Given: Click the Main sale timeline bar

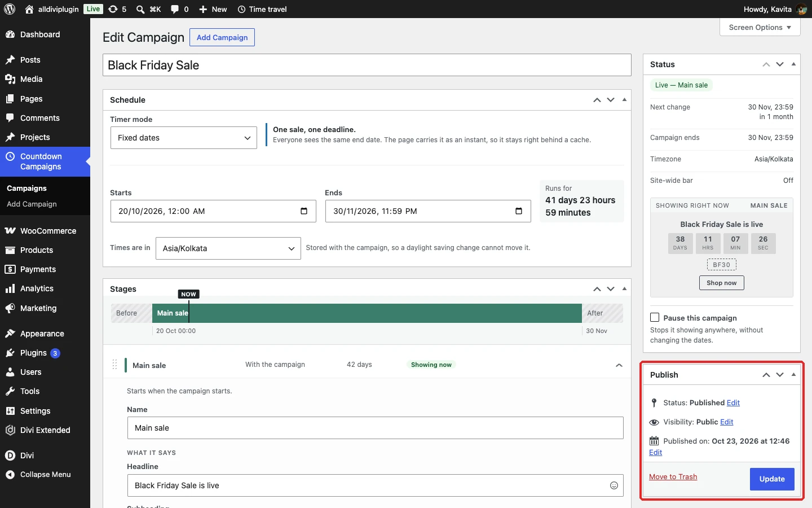Looking at the screenshot, I should [x=367, y=313].
